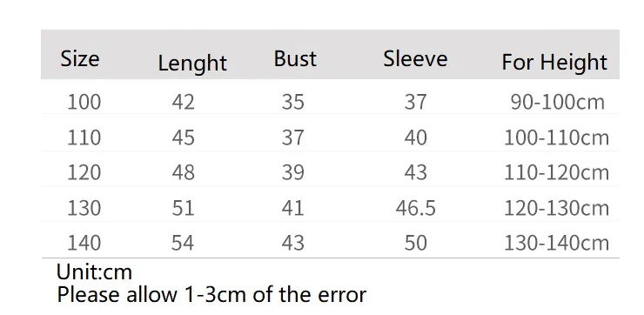Click the Bust column header
Image resolution: width=644 pixels, height=315 pixels.
[x=295, y=58]
